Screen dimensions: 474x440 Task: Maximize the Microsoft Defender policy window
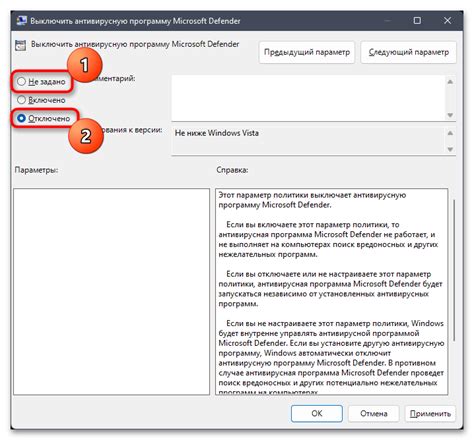(x=417, y=21)
